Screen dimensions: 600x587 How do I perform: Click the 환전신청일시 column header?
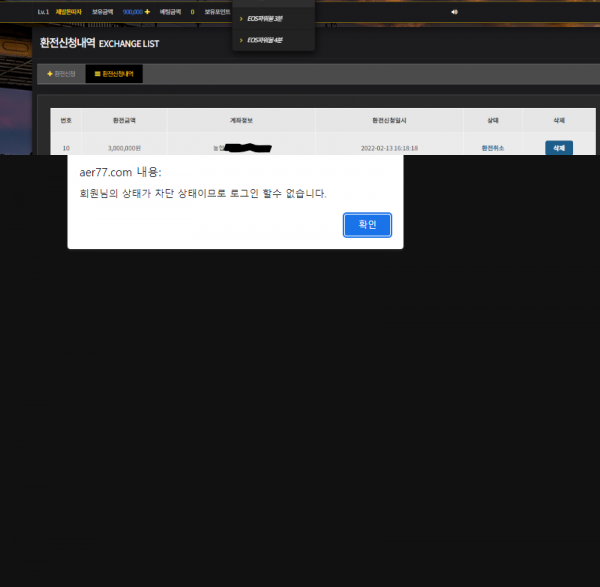coord(389,119)
